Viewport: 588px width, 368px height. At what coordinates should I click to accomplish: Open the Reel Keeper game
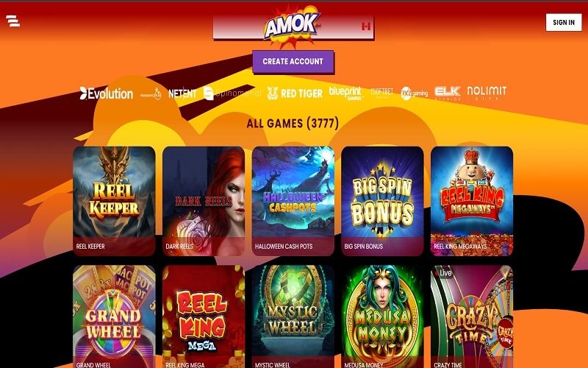click(114, 201)
